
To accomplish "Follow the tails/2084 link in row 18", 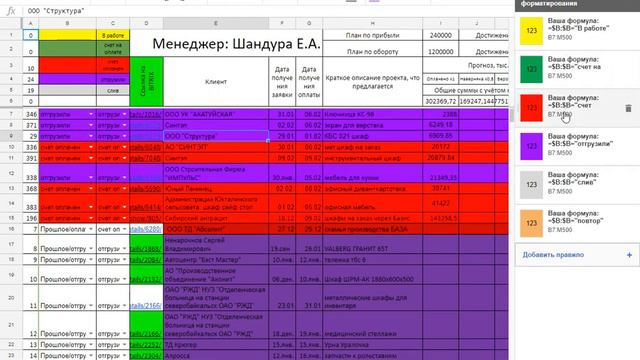I will tap(146, 260).
